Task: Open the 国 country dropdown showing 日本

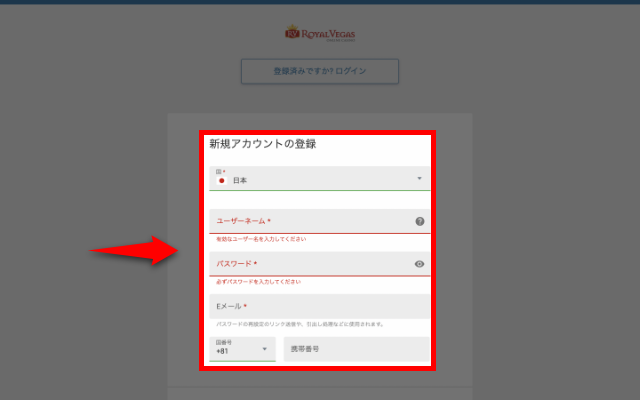Action: pos(320,177)
